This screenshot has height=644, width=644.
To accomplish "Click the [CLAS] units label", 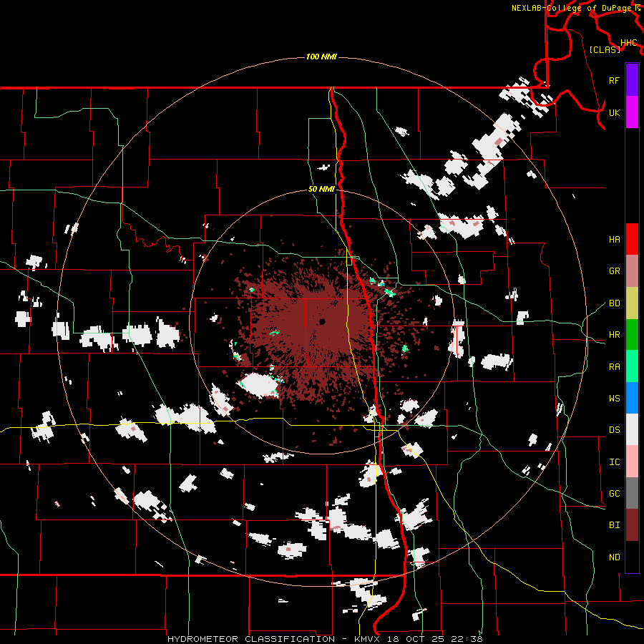I will coord(605,49).
